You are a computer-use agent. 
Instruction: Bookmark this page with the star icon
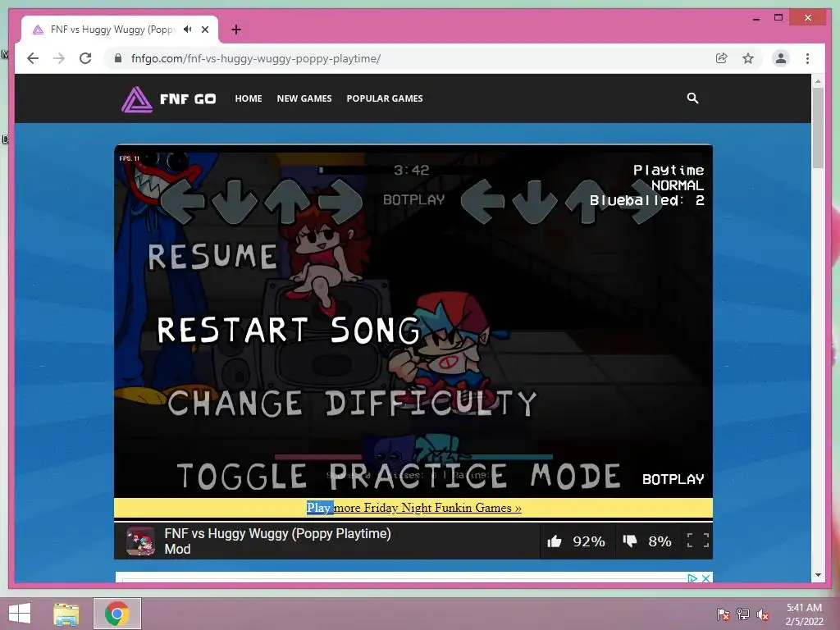pyautogui.click(x=748, y=58)
